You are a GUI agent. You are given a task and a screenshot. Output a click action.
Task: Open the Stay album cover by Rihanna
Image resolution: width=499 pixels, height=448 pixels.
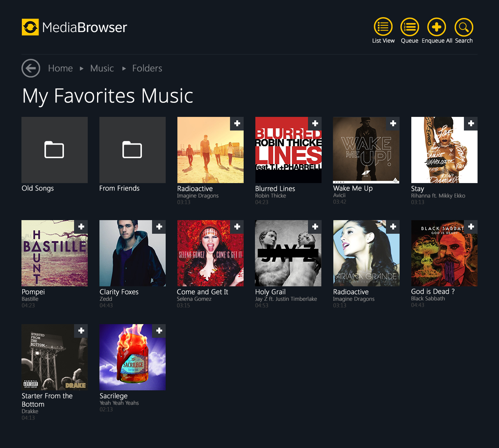[444, 150]
